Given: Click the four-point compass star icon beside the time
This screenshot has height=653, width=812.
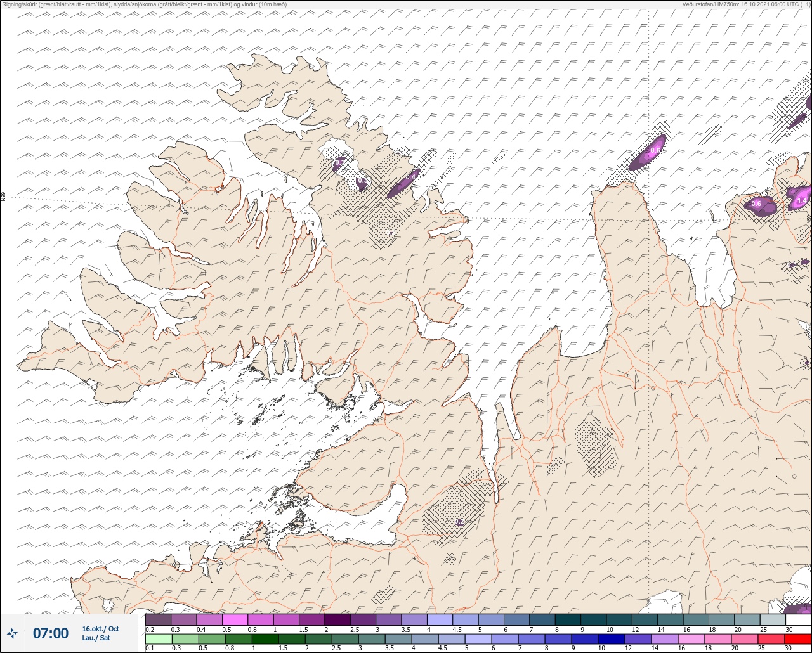Looking at the screenshot, I should tap(12, 633).
